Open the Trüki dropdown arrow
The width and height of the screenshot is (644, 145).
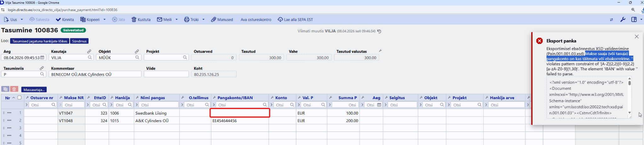tap(203, 19)
